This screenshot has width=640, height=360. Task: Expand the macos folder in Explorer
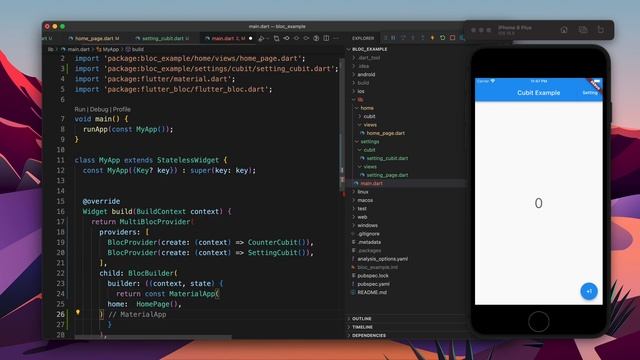coord(365,200)
